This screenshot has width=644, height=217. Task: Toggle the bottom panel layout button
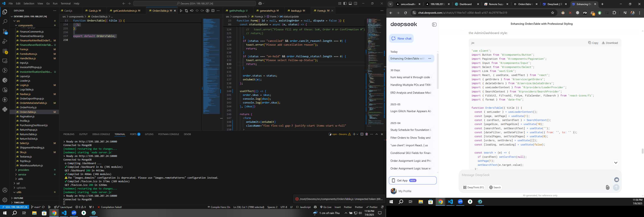[350, 3]
